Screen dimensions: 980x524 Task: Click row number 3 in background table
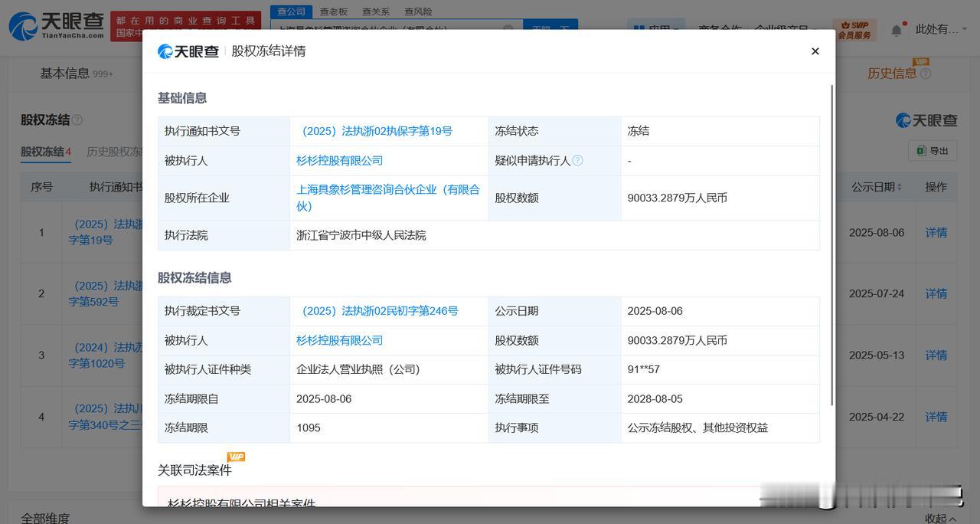(x=41, y=355)
